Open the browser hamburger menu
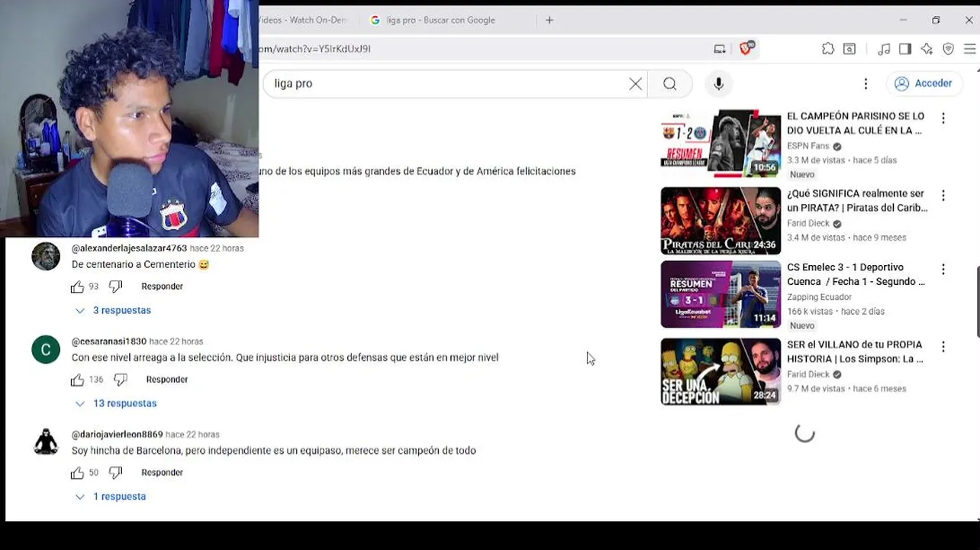980x550 pixels. pos(969,49)
